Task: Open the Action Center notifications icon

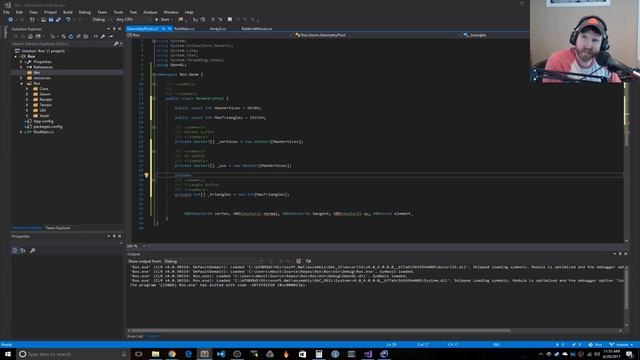Action: pyautogui.click(x=630, y=354)
